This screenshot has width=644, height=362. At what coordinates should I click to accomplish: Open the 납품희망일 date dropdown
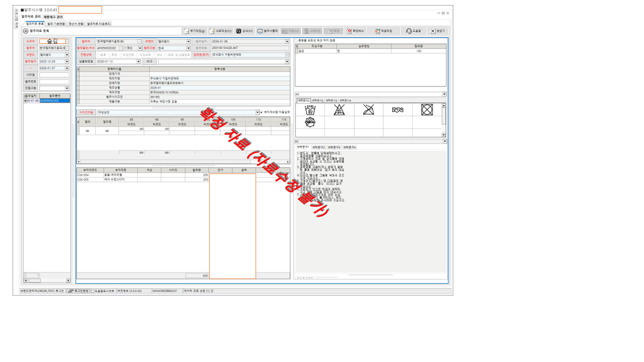pyautogui.click(x=139, y=61)
